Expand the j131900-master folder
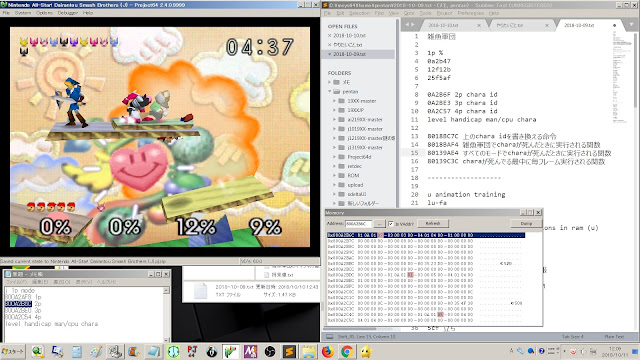Screen dimensions: 640x360 (334, 147)
